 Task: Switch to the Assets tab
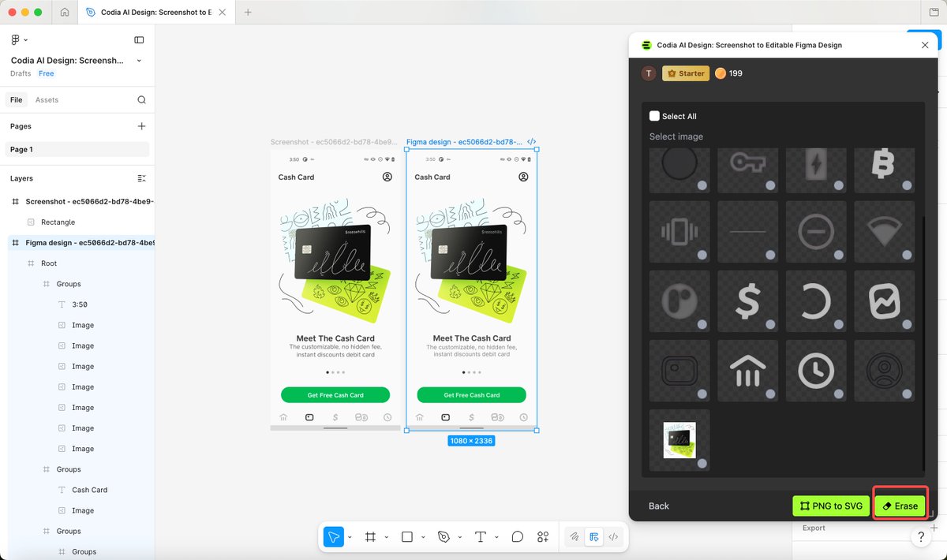(x=47, y=100)
